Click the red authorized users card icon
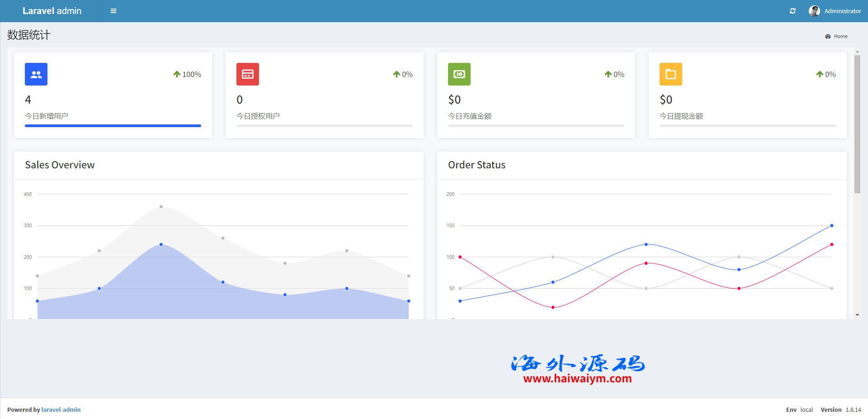 248,74
